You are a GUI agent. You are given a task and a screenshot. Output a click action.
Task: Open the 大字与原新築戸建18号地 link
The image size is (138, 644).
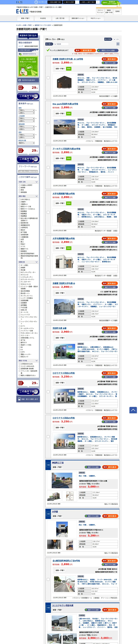(x=63, y=194)
